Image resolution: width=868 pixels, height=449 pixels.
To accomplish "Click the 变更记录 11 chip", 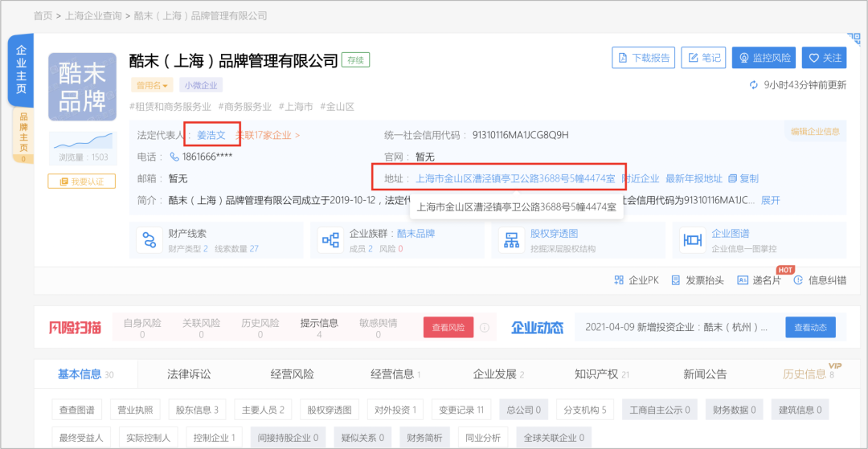I will [461, 410].
